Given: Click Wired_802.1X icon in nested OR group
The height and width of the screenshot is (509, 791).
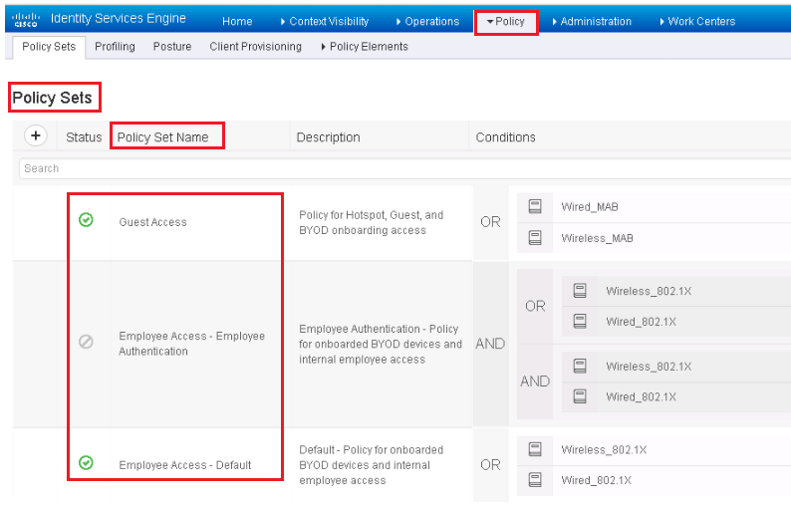Looking at the screenshot, I should (x=580, y=321).
